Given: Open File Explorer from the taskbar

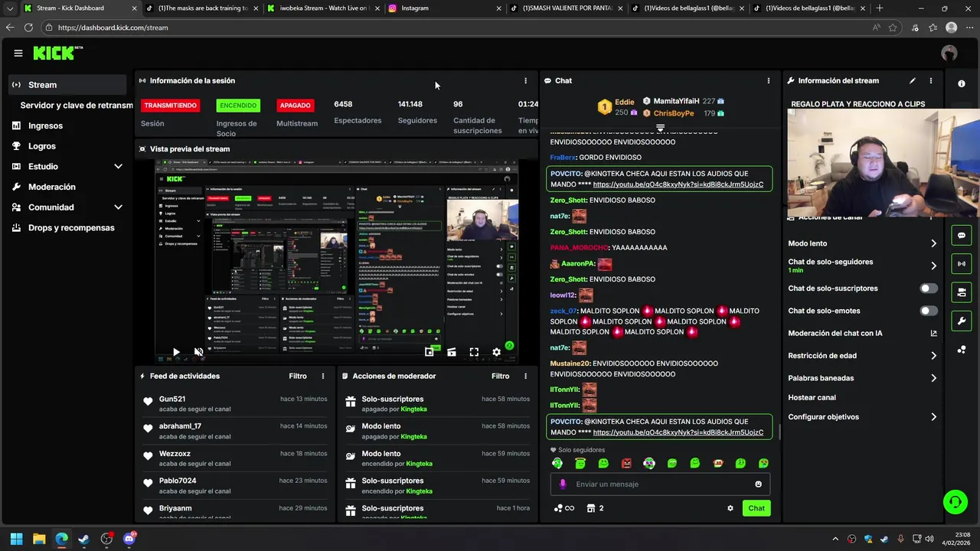Looking at the screenshot, I should click(x=39, y=539).
